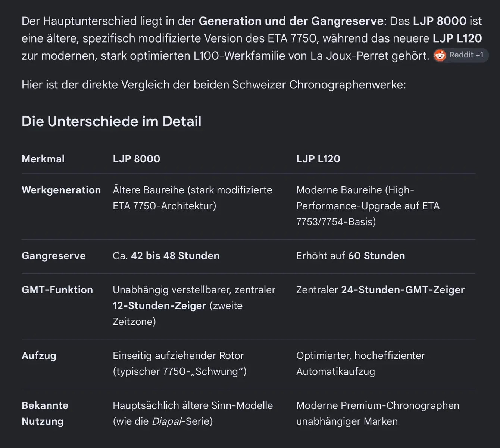Click the "Aufzug" row label
Image resolution: width=500 pixels, height=448 pixels.
click(39, 355)
